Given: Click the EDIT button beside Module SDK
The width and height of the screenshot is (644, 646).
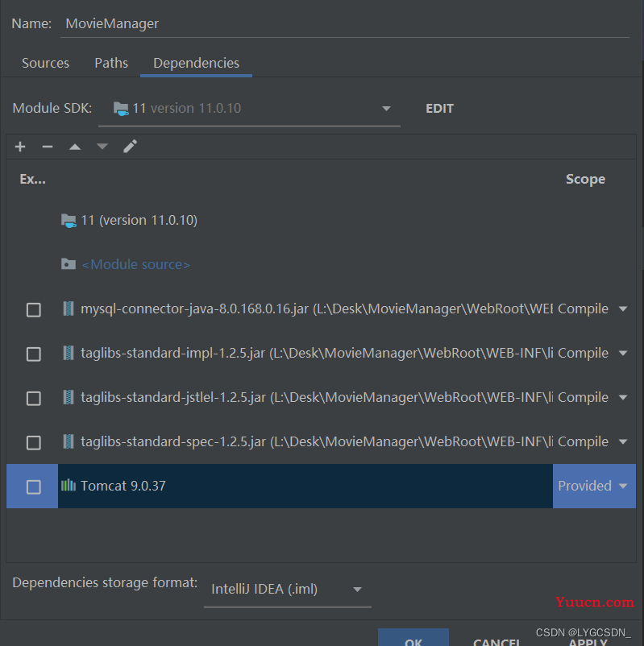Looking at the screenshot, I should pos(439,109).
